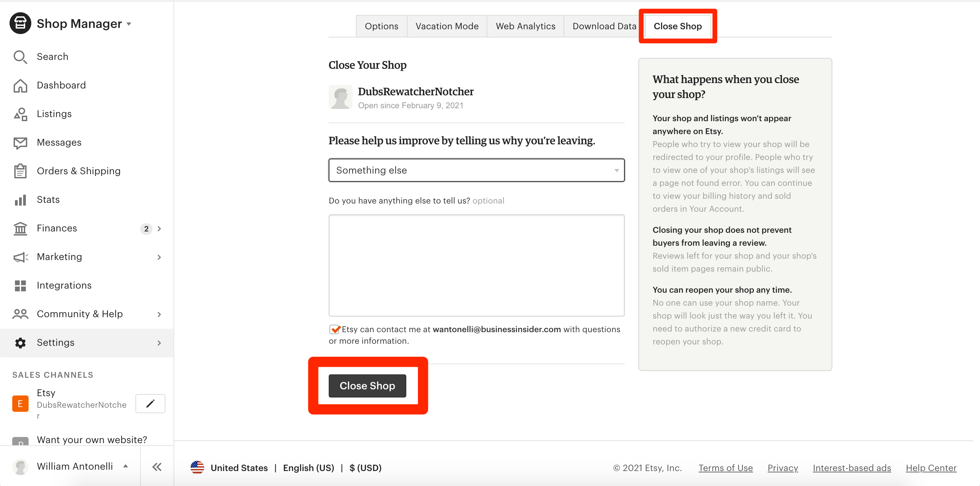
Task: Open the Settings gear icon
Action: pyautogui.click(x=20, y=342)
